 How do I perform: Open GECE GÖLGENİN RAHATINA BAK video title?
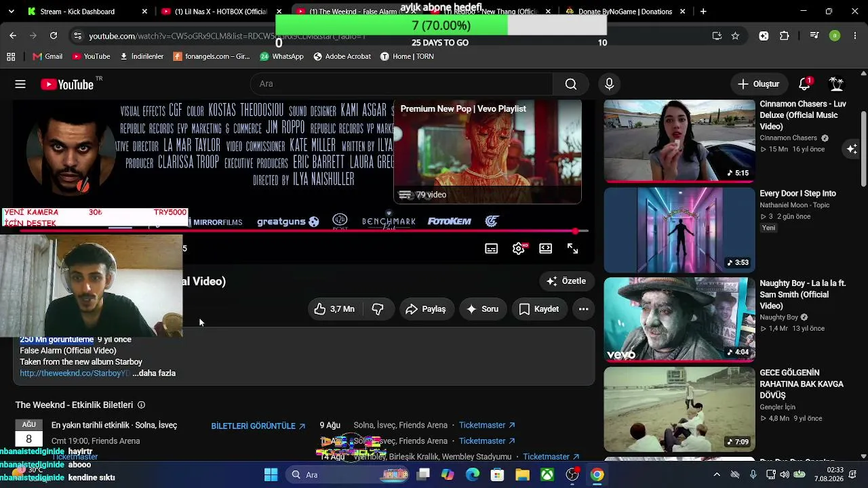tap(802, 384)
